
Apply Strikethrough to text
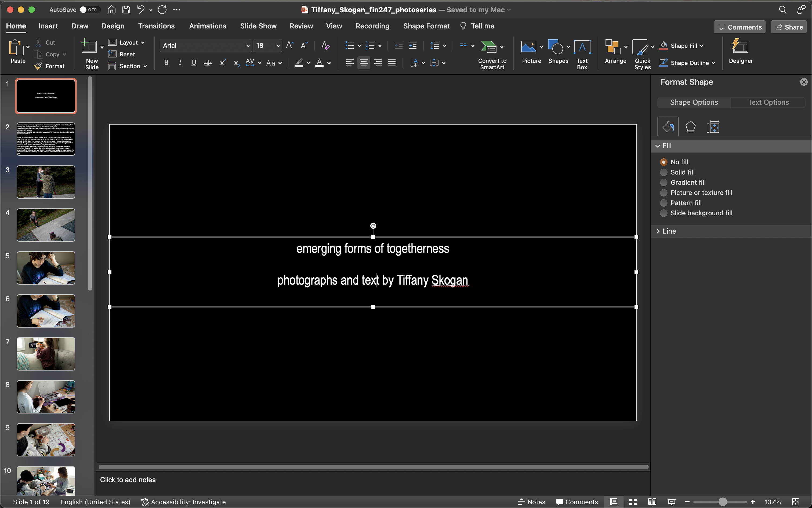click(208, 63)
